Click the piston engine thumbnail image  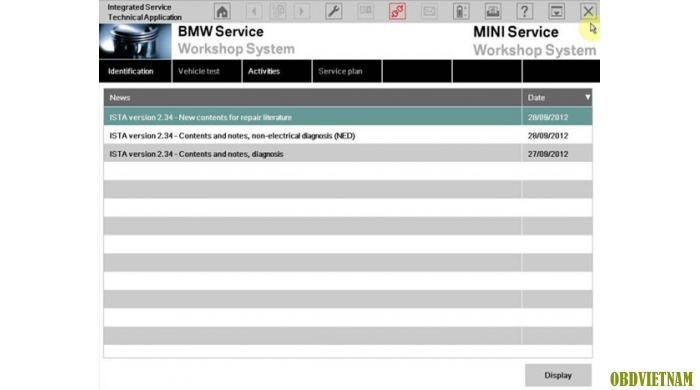[x=135, y=41]
